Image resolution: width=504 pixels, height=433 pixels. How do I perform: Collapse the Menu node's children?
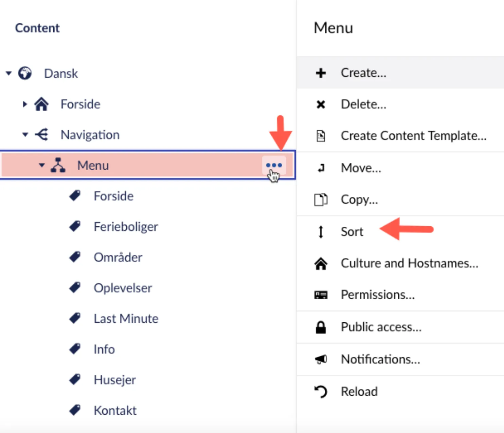pos(41,165)
